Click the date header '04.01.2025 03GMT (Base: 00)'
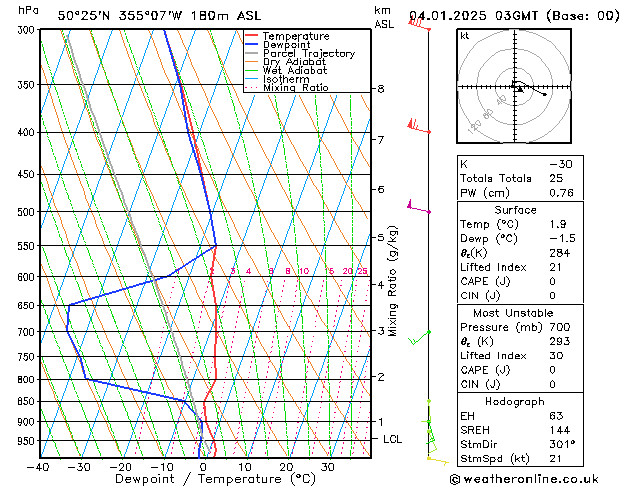The width and height of the screenshot is (629, 486). click(x=514, y=16)
